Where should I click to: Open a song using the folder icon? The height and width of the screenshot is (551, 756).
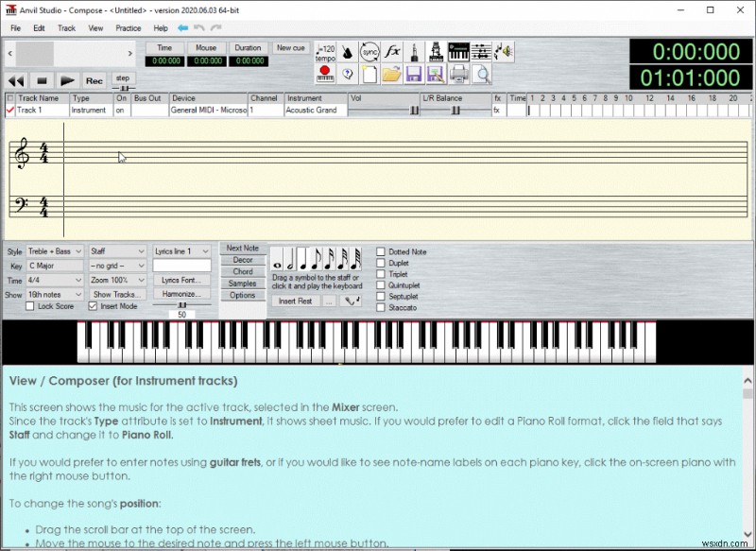(392, 75)
